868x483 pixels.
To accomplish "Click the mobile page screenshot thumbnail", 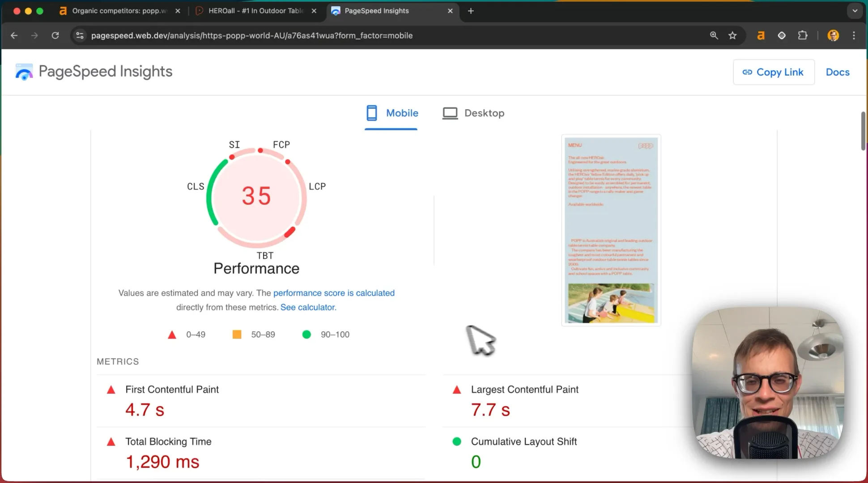I will 611,230.
